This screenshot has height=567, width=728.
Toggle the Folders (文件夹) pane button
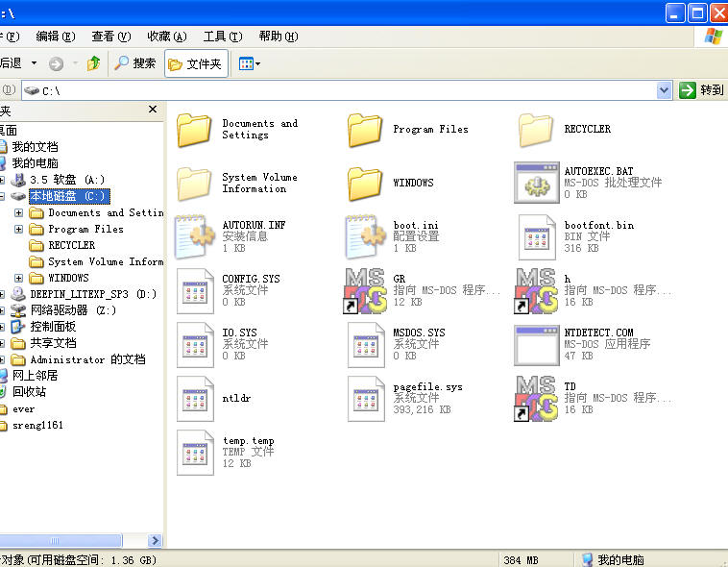click(x=196, y=63)
